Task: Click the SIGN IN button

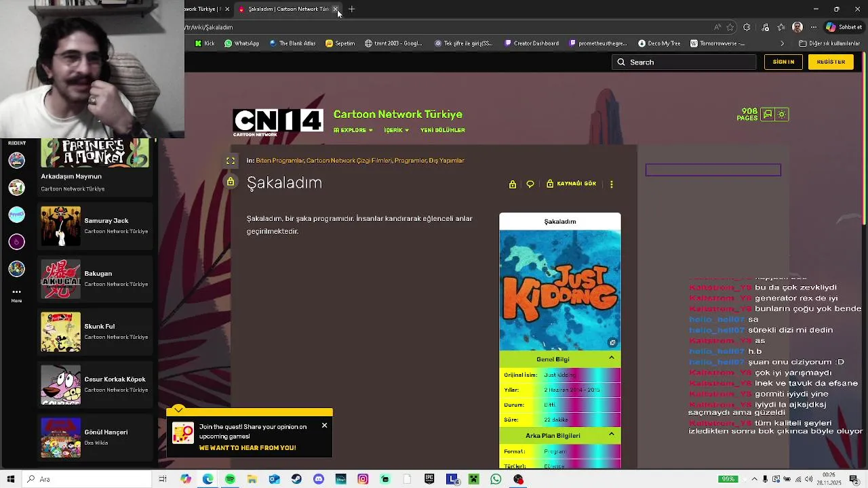Action: [x=783, y=62]
